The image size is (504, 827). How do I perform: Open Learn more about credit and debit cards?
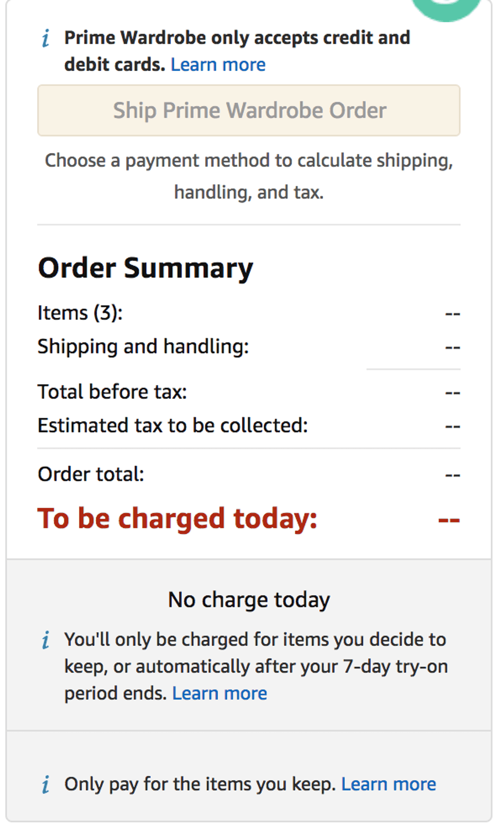218,65
